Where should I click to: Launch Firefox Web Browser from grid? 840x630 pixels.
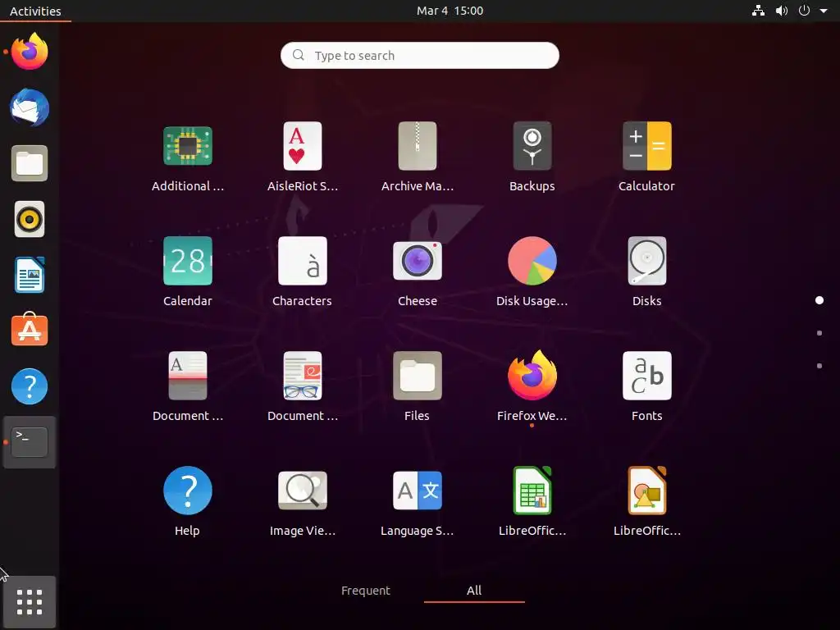532,376
